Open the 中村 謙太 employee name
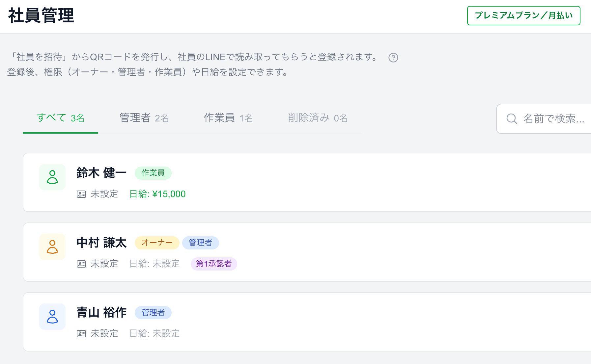This screenshot has width=591, height=364. click(x=101, y=243)
